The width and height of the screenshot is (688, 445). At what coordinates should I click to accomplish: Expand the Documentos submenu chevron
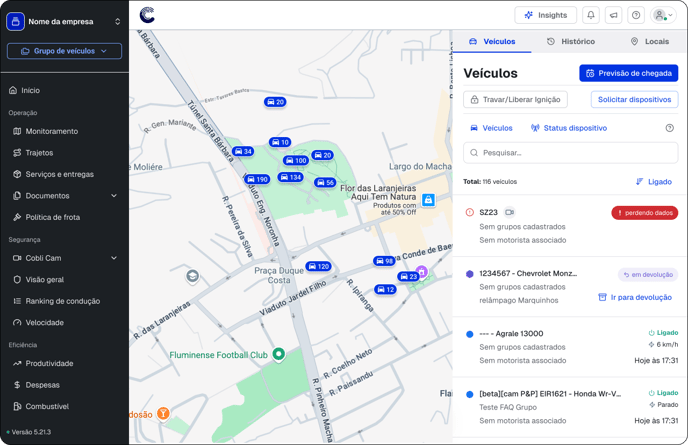click(x=114, y=196)
